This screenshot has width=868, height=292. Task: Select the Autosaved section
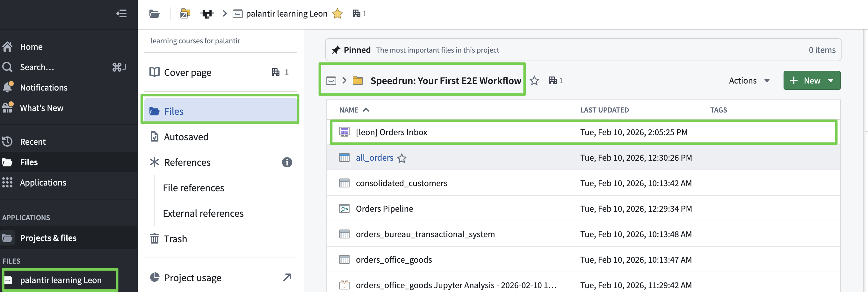(x=186, y=137)
